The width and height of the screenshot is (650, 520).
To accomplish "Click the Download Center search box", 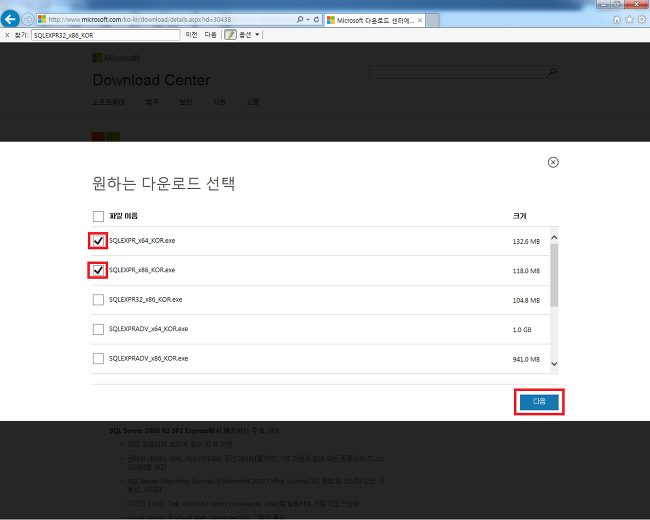I will tap(457, 72).
